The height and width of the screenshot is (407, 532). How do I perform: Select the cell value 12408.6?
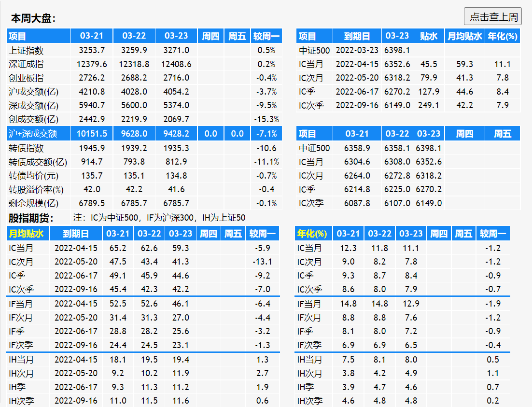pyautogui.click(x=176, y=64)
